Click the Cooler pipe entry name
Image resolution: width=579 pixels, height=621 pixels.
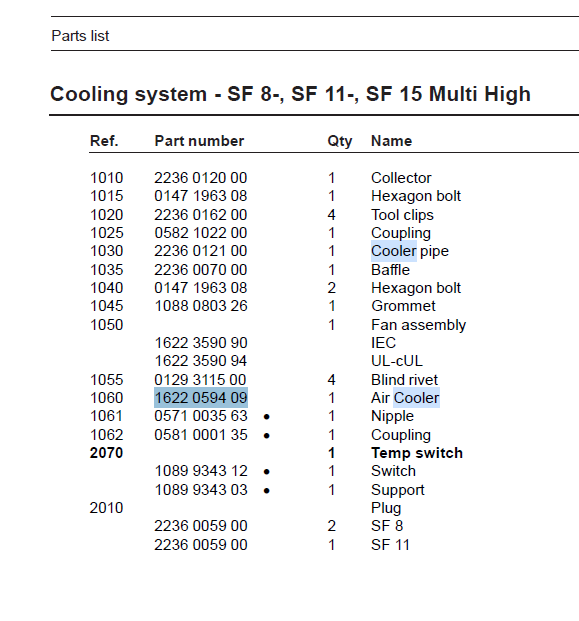(409, 251)
